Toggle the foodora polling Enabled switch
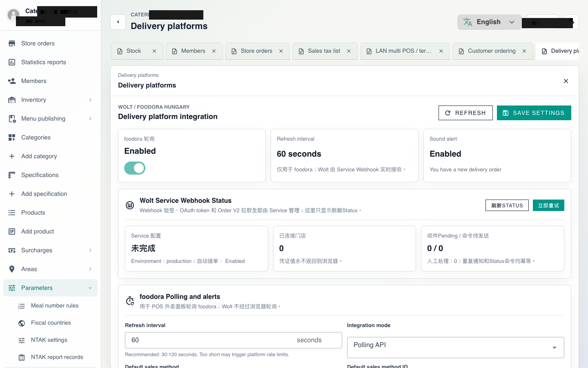The width and height of the screenshot is (588, 368). click(x=135, y=168)
